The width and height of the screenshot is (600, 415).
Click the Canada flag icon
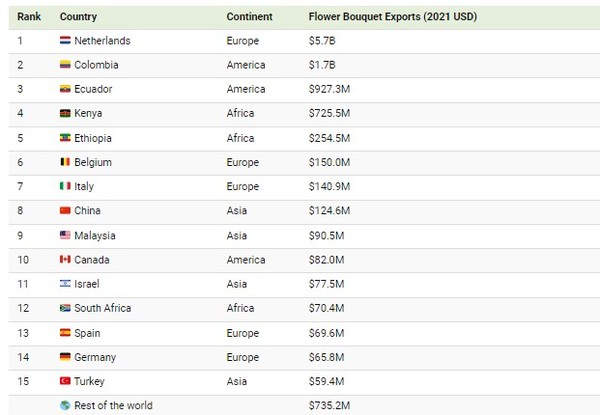[x=65, y=260]
